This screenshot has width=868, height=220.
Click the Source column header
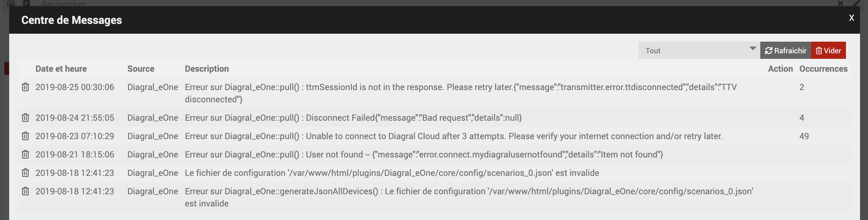point(141,69)
